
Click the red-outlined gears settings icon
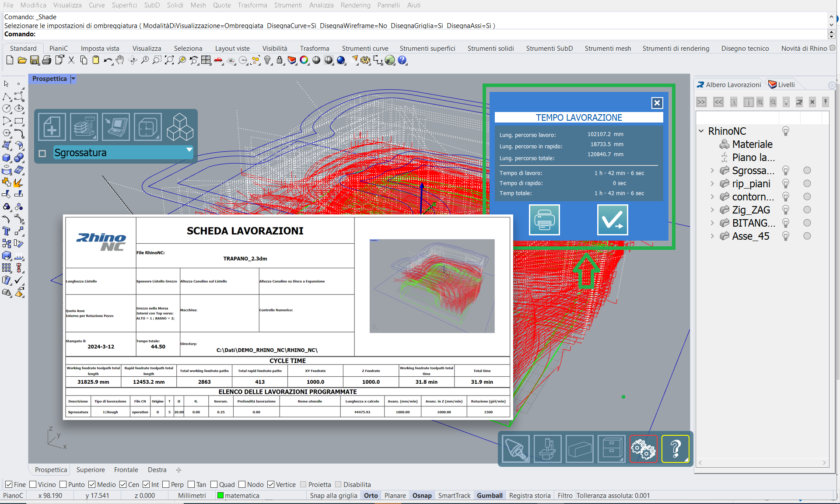coord(644,449)
